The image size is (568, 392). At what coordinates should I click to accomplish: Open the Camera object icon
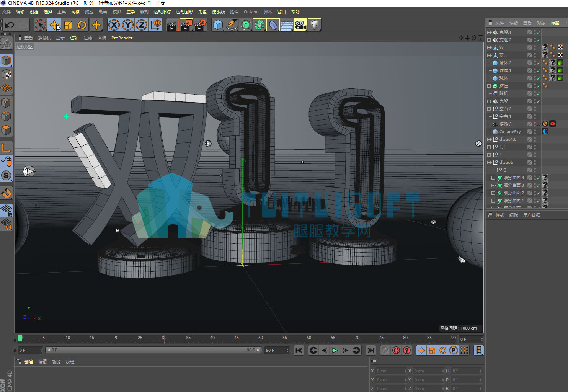(x=300, y=25)
